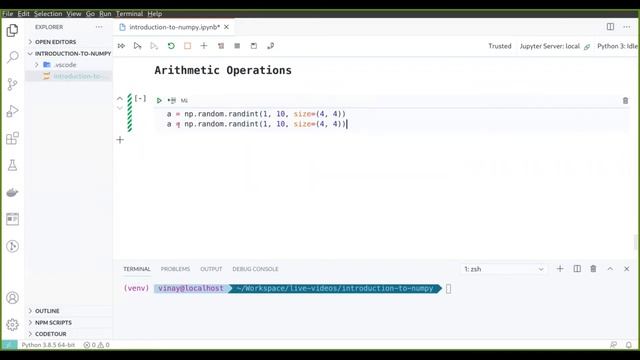
Task: Delete the cell with trash icon
Action: pos(625,100)
